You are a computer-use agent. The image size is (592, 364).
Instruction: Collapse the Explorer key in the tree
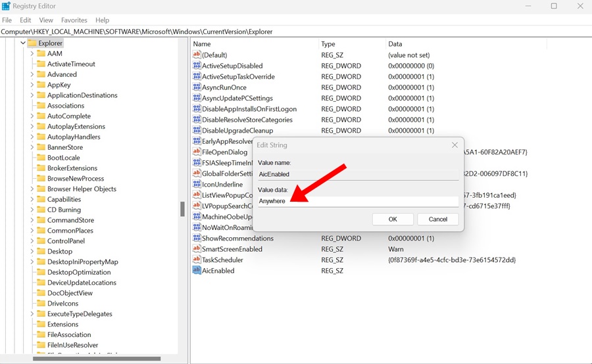(23, 43)
